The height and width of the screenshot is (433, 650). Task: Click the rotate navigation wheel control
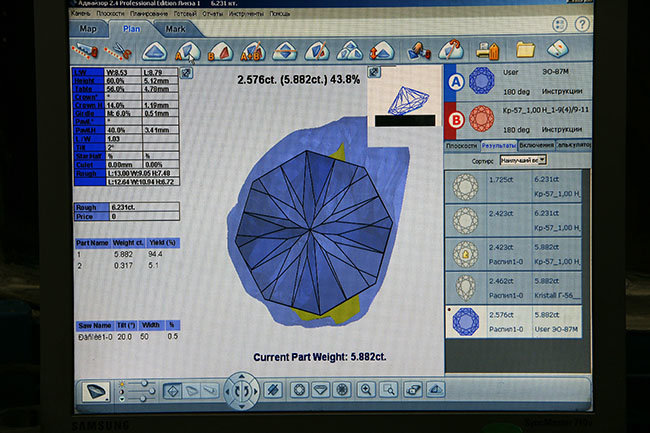point(240,390)
